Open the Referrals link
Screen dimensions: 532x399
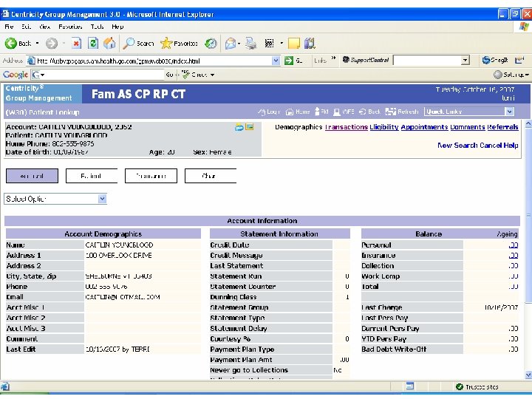coord(503,127)
